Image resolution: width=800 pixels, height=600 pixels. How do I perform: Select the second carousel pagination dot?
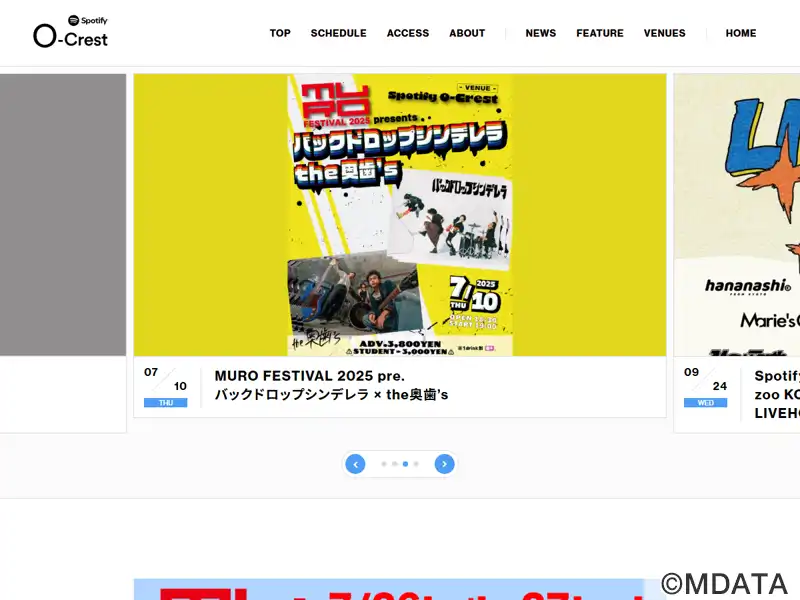[394, 464]
